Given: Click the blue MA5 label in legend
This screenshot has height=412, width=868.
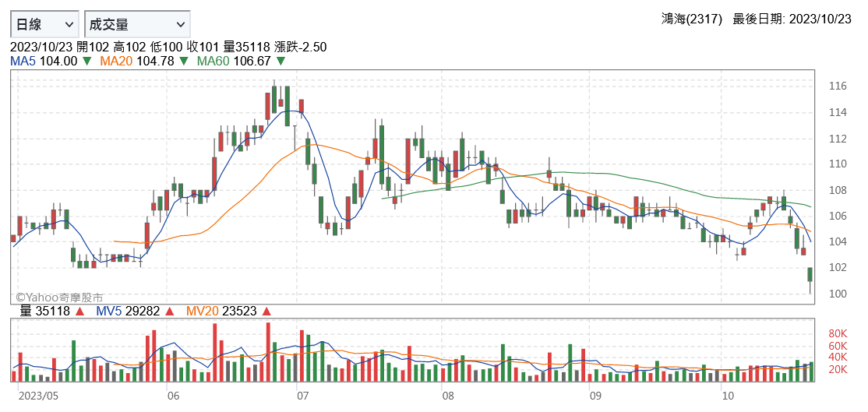Looking at the screenshot, I should coord(23,62).
